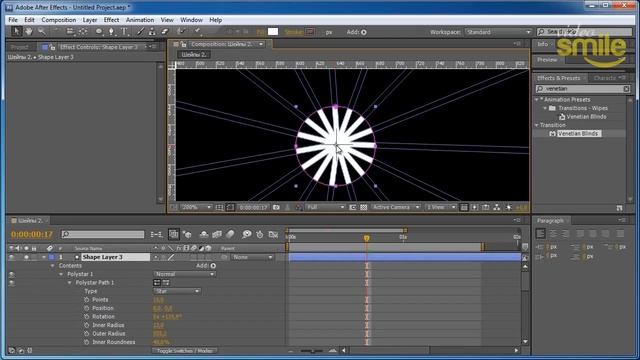Toggle stopwatch for Inner Radius property
The width and height of the screenshot is (640, 360).
[87, 325]
